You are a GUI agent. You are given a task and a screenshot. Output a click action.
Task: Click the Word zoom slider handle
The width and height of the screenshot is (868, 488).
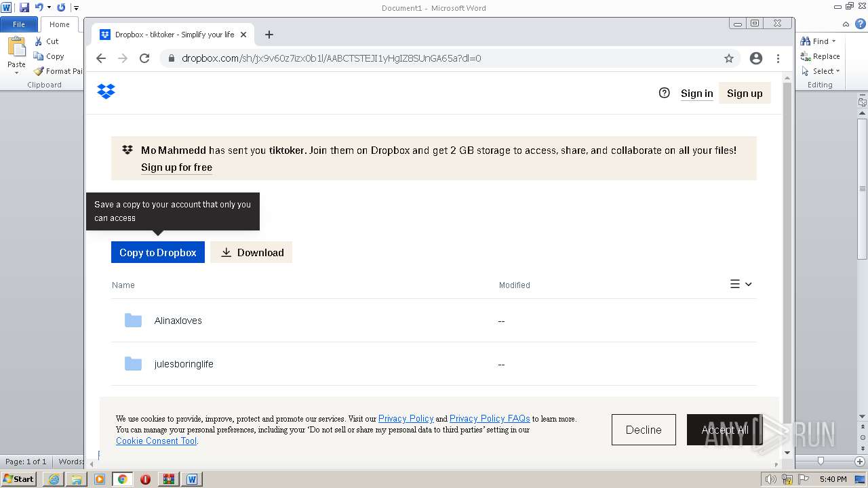click(821, 461)
